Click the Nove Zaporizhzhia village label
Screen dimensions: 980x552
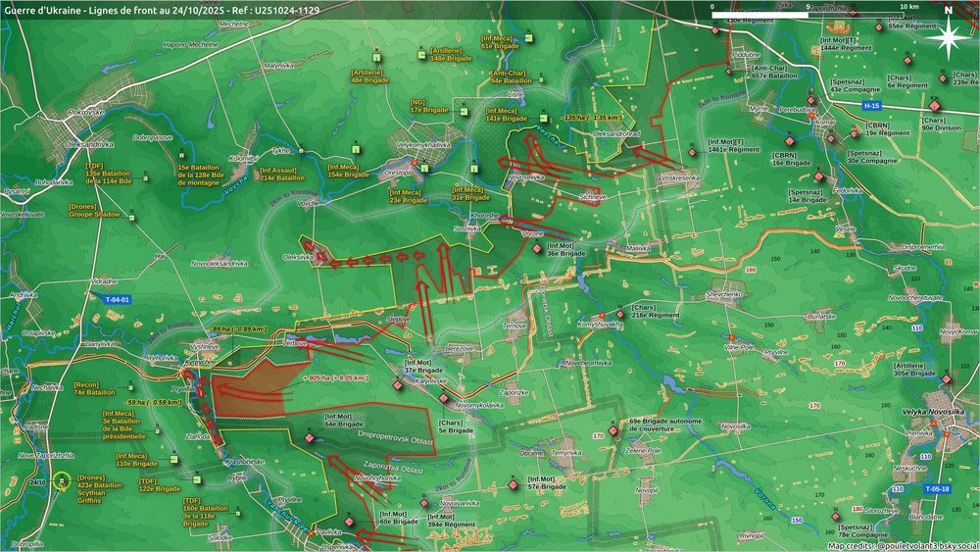pyautogui.click(x=46, y=456)
